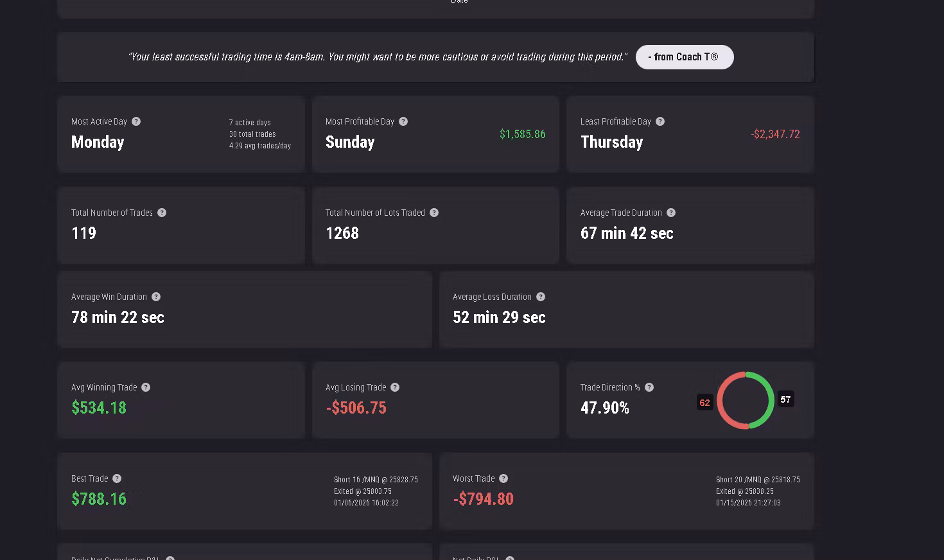Click the red segment of trade direction donut
The height and width of the screenshot is (560, 944).
point(722,400)
